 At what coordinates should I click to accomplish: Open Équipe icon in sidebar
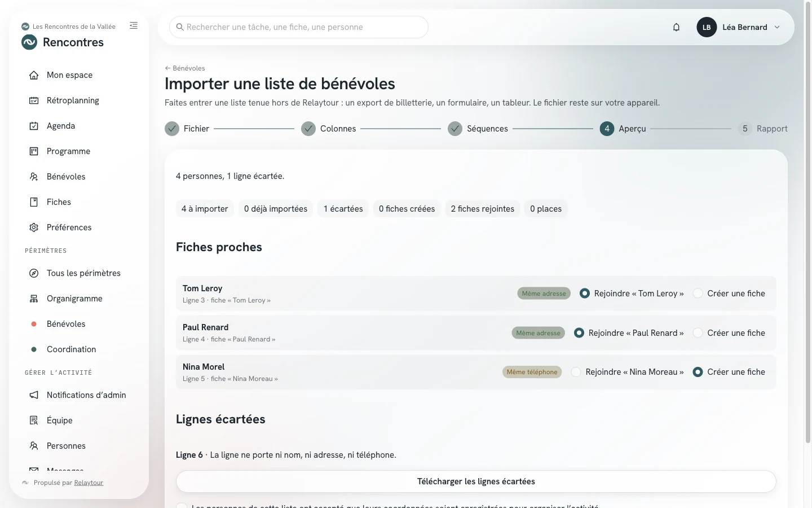34,421
